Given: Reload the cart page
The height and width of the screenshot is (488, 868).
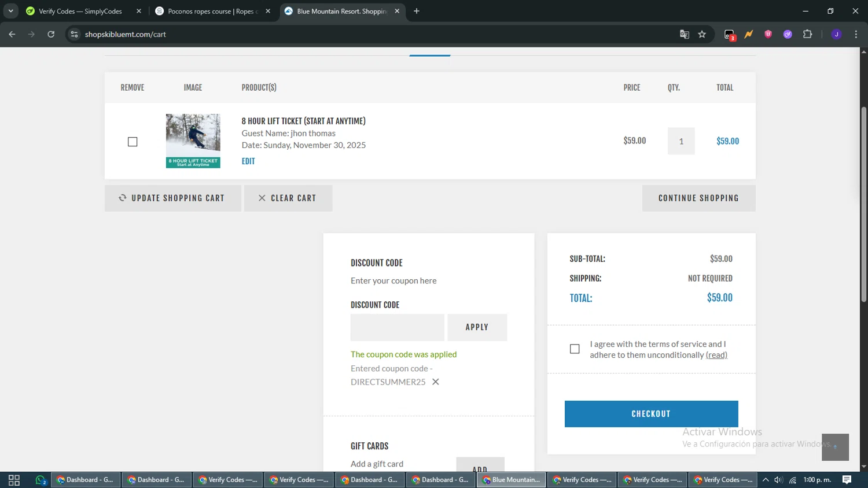Looking at the screenshot, I should [51, 34].
